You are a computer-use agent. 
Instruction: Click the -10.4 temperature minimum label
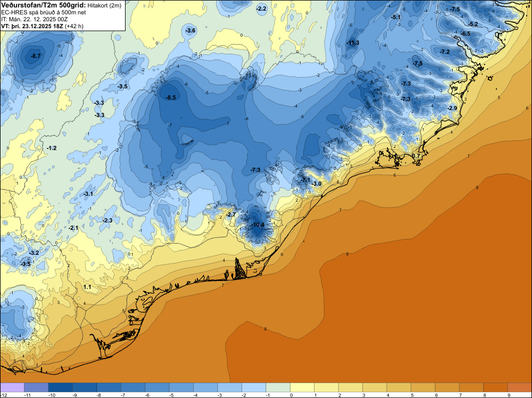point(258,225)
